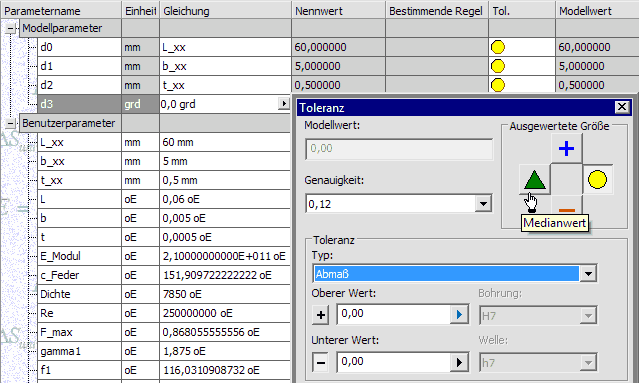The width and height of the screenshot is (639, 383).
Task: Click equation cell '0,5 mm'
Action: pyautogui.click(x=225, y=180)
